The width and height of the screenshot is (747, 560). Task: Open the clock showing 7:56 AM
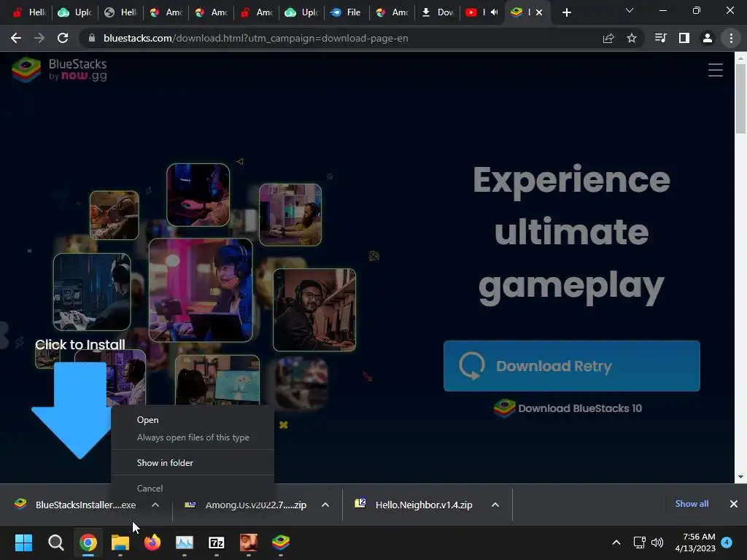coord(695,542)
